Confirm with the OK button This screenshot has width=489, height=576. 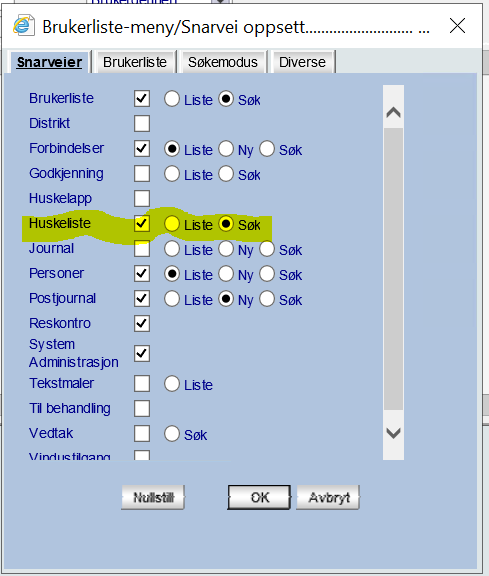tap(259, 497)
